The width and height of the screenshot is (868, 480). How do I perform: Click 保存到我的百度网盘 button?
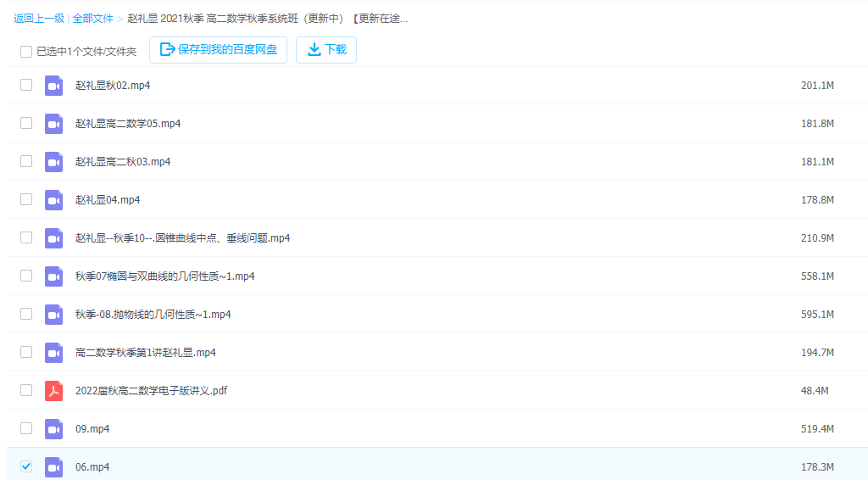219,50
